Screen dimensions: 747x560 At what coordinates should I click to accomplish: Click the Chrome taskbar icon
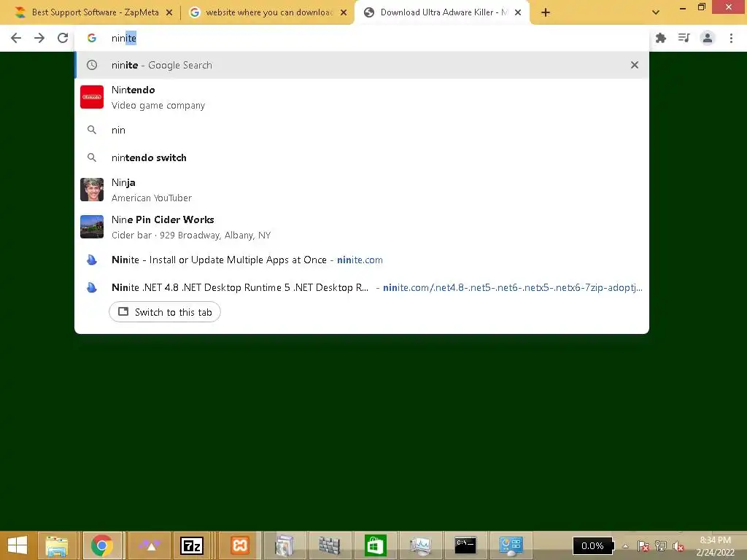coord(102,545)
